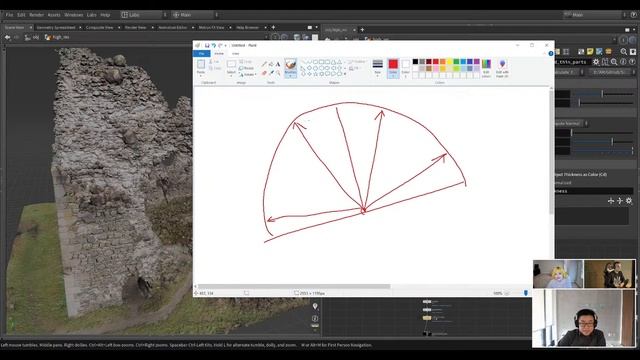The width and height of the screenshot is (640, 360).
Task: Click the Paint horizontal scrollbar
Action: [x=294, y=287]
